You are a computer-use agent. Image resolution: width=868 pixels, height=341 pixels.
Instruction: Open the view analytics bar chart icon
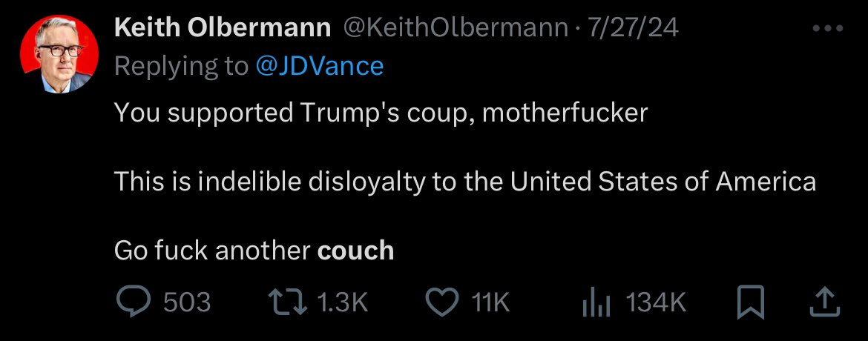598,302
